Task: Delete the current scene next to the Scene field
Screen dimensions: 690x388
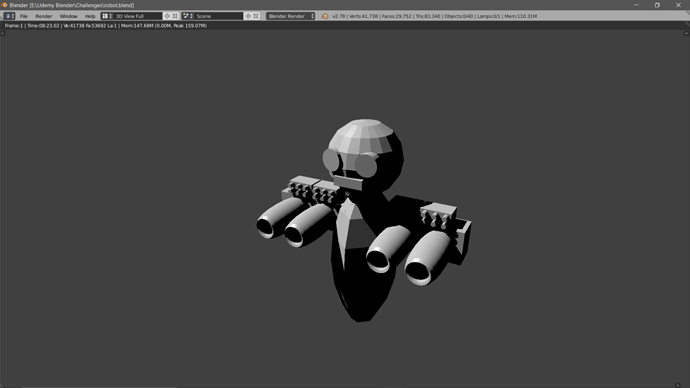Action: tap(256, 16)
